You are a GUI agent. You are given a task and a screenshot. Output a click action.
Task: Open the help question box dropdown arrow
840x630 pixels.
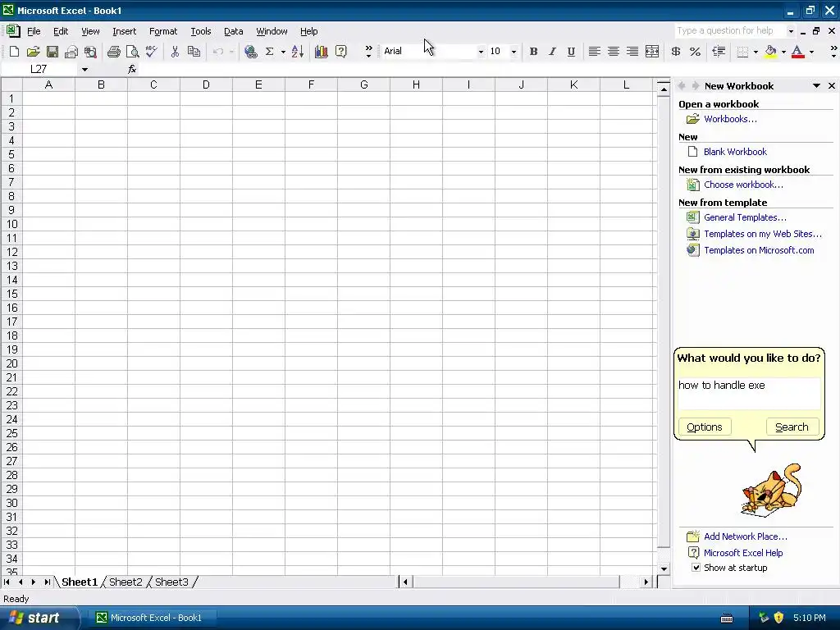pos(791,31)
